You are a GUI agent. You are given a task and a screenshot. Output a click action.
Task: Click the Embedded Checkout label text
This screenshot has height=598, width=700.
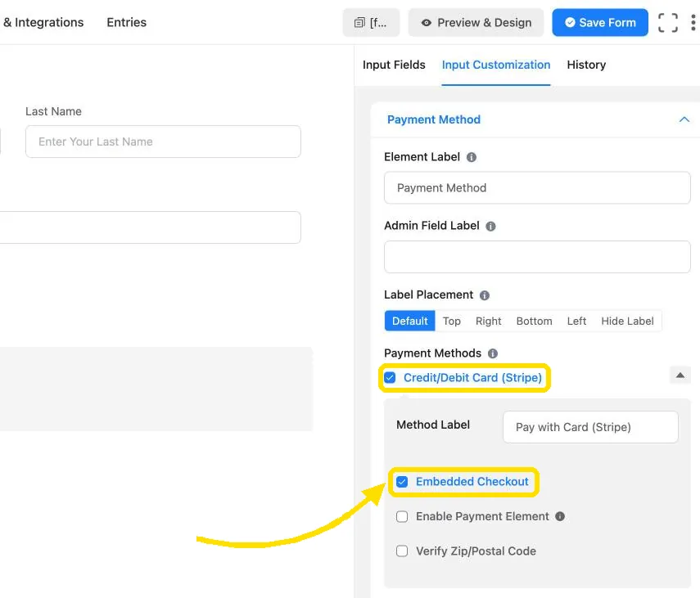[x=472, y=482]
